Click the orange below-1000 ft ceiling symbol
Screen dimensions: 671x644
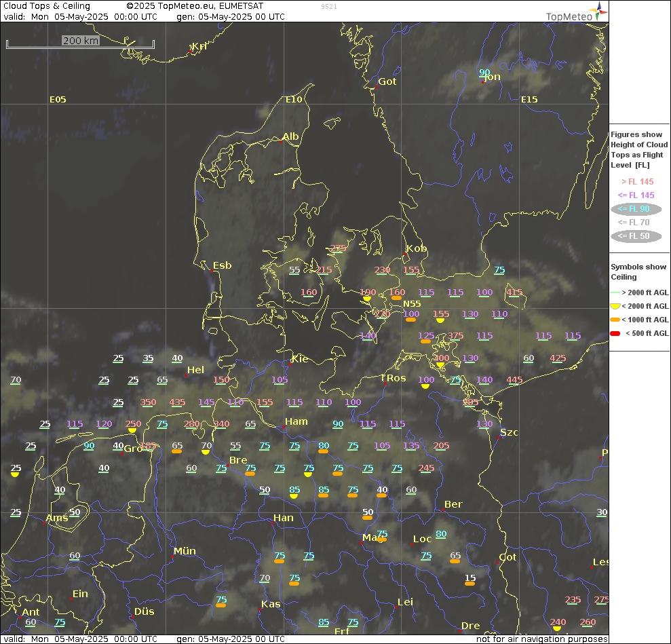(x=615, y=320)
